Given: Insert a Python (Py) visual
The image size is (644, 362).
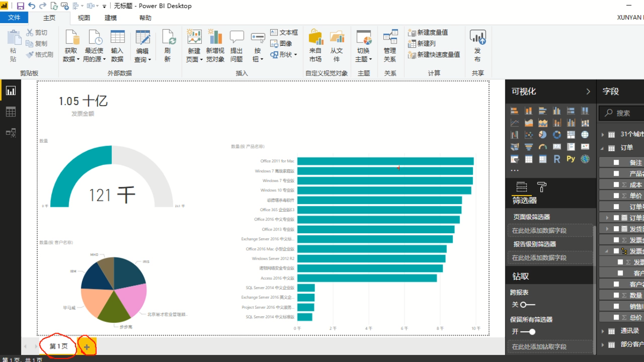Looking at the screenshot, I should (571, 159).
